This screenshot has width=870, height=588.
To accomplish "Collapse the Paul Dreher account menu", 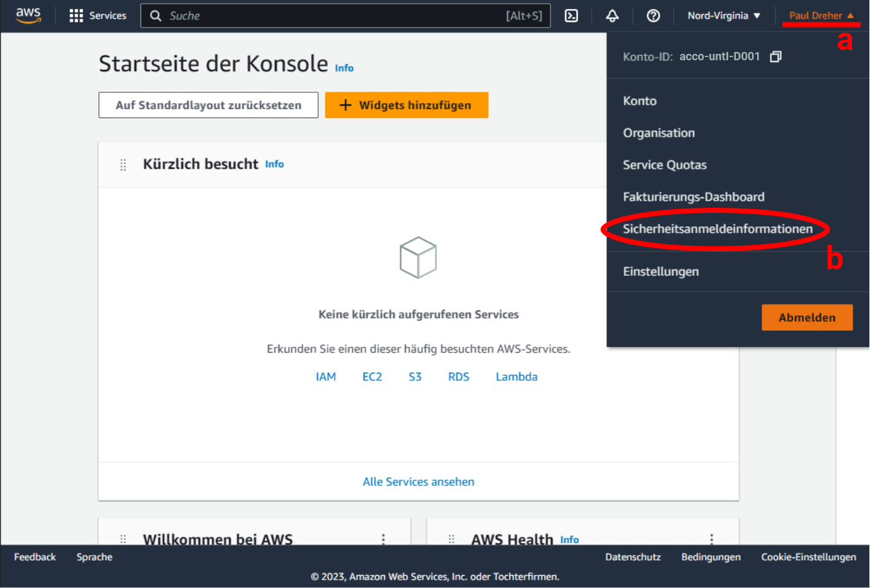I will 821,15.
